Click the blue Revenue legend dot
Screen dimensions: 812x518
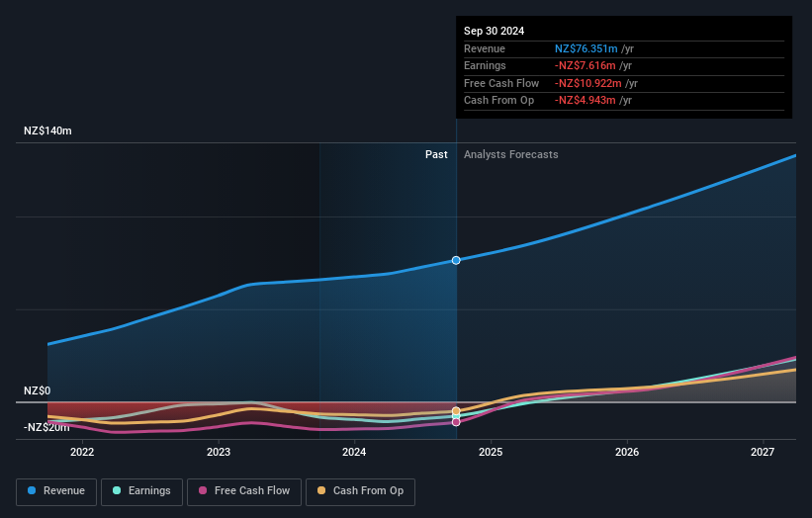coord(32,490)
